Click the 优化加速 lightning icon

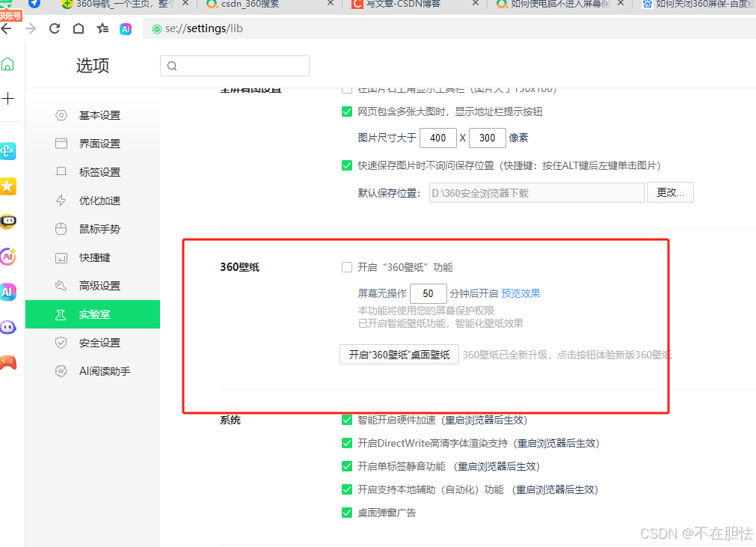coord(61,201)
